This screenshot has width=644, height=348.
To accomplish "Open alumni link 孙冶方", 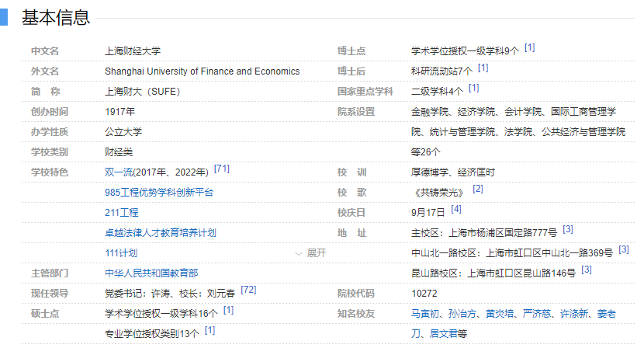I will pos(463,314).
